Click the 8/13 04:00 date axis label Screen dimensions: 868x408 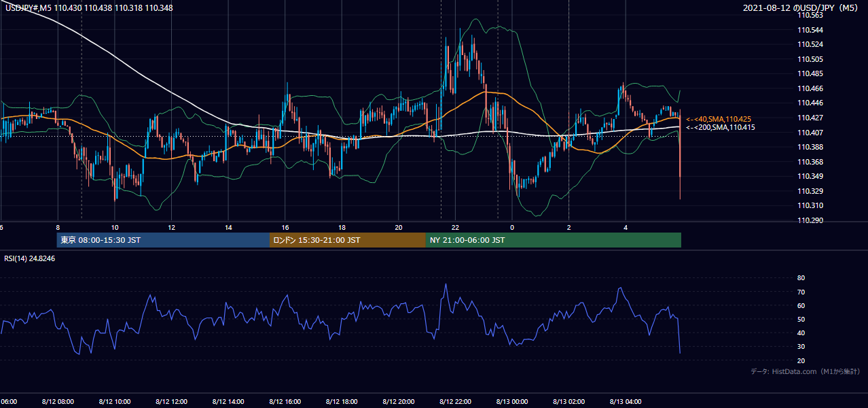[x=626, y=402]
